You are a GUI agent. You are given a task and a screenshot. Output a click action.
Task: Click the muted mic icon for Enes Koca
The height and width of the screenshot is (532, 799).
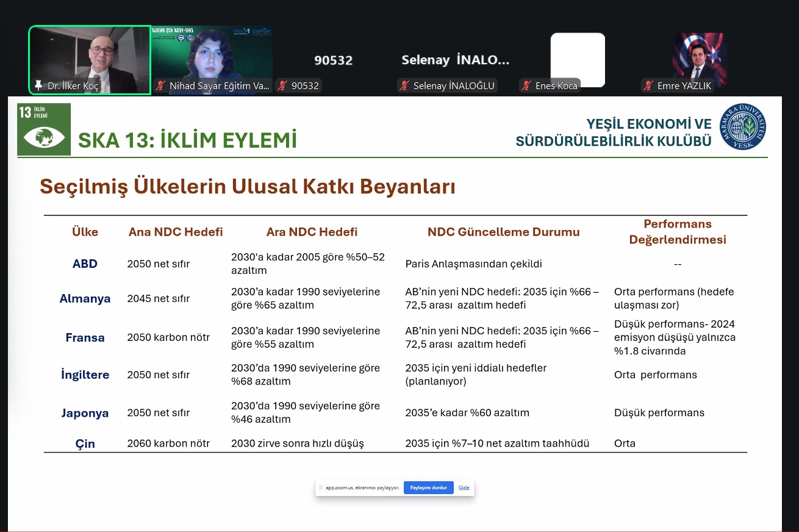click(526, 86)
